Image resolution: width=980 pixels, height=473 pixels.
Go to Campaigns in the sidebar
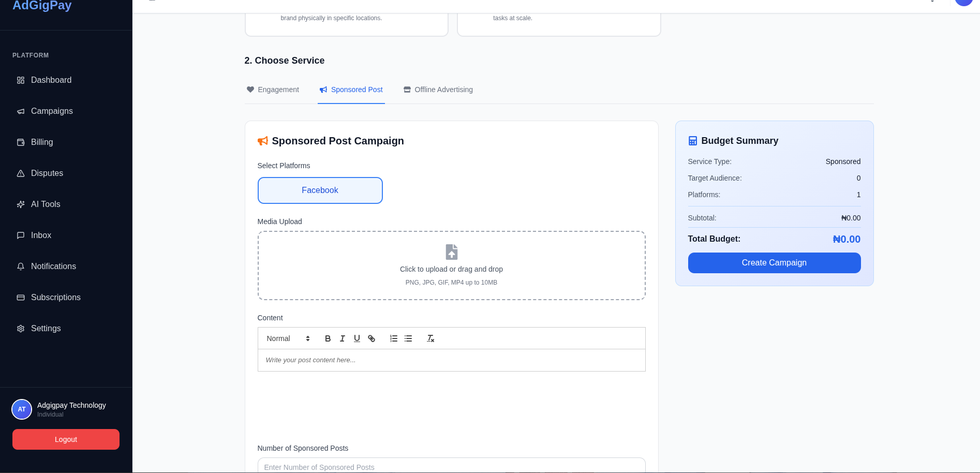coord(66,111)
